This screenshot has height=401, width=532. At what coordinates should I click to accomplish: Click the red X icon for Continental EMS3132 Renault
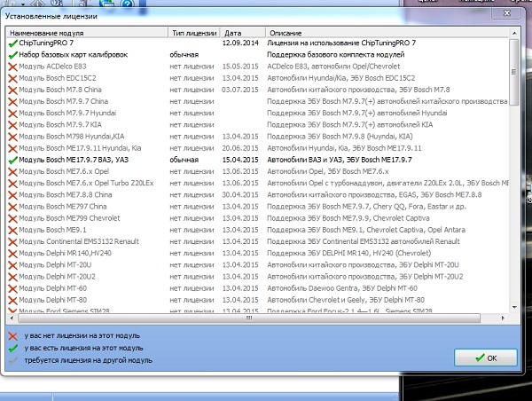pos(12,240)
